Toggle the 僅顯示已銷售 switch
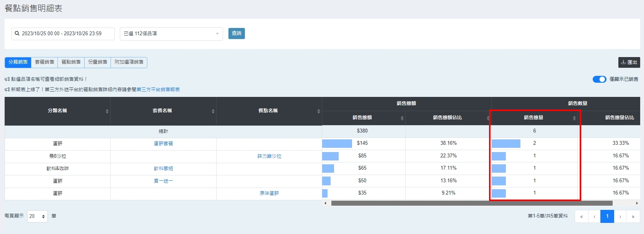 coord(599,79)
